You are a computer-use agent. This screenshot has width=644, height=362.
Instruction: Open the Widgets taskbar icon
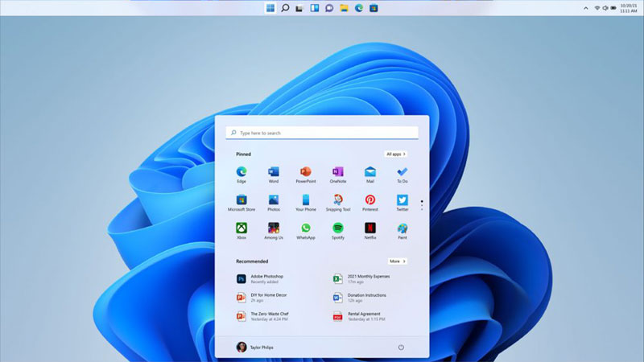(315, 8)
